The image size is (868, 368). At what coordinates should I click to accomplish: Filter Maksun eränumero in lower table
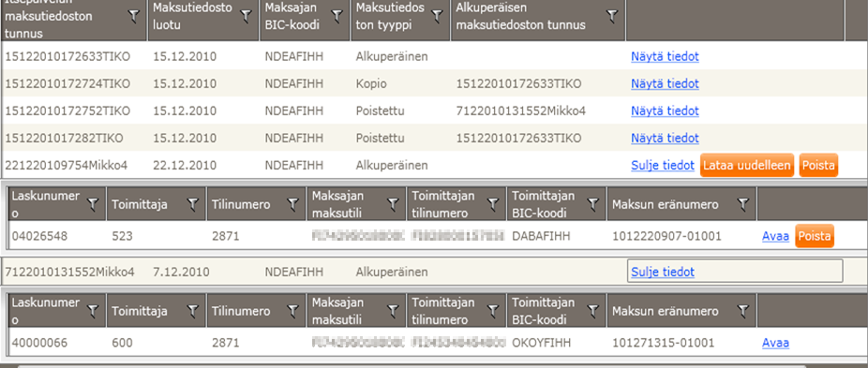pos(743,312)
